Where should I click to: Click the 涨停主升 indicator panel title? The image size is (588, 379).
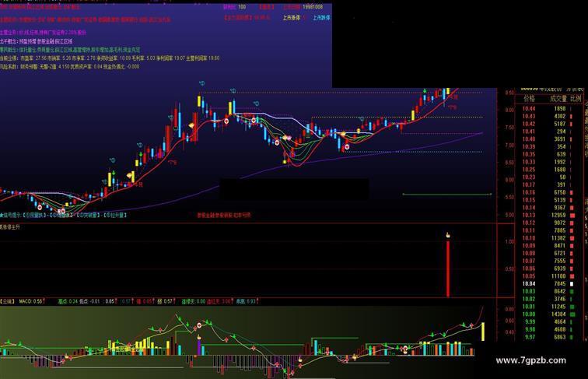click(x=10, y=227)
